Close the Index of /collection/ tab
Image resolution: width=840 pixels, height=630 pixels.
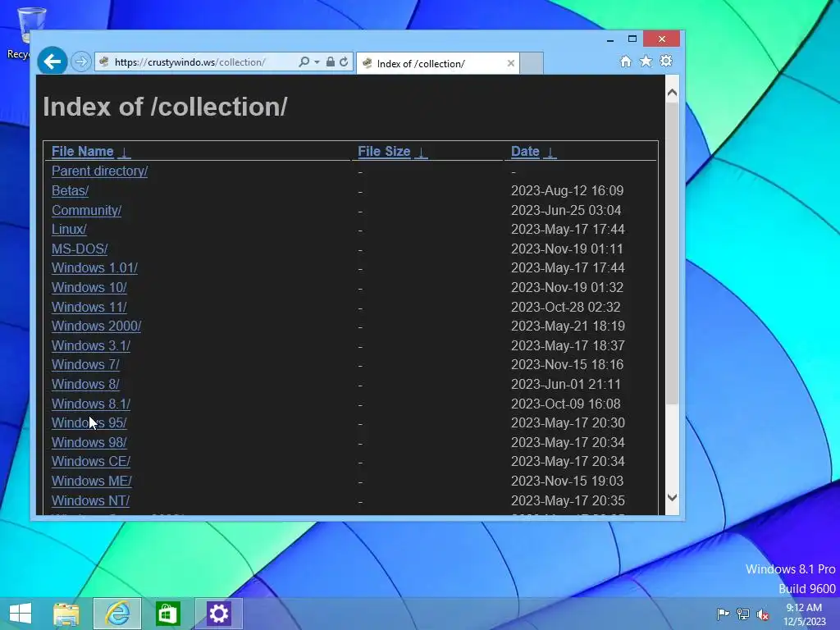pos(510,64)
